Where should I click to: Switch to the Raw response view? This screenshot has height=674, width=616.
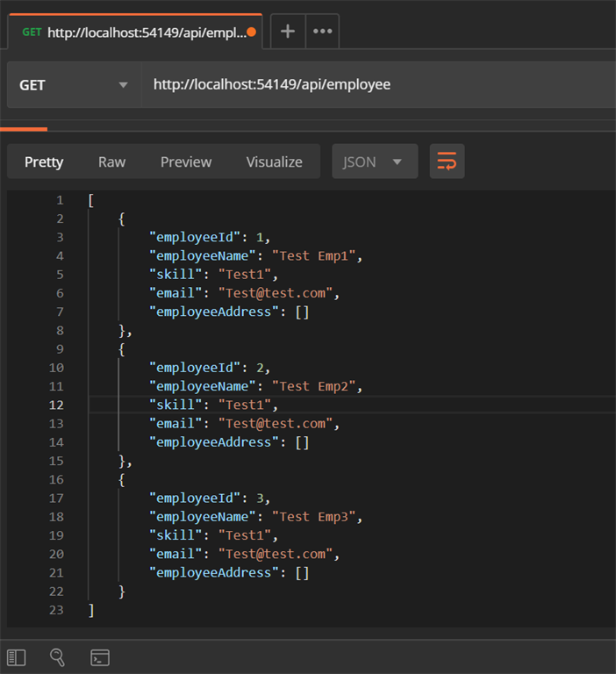click(x=111, y=161)
